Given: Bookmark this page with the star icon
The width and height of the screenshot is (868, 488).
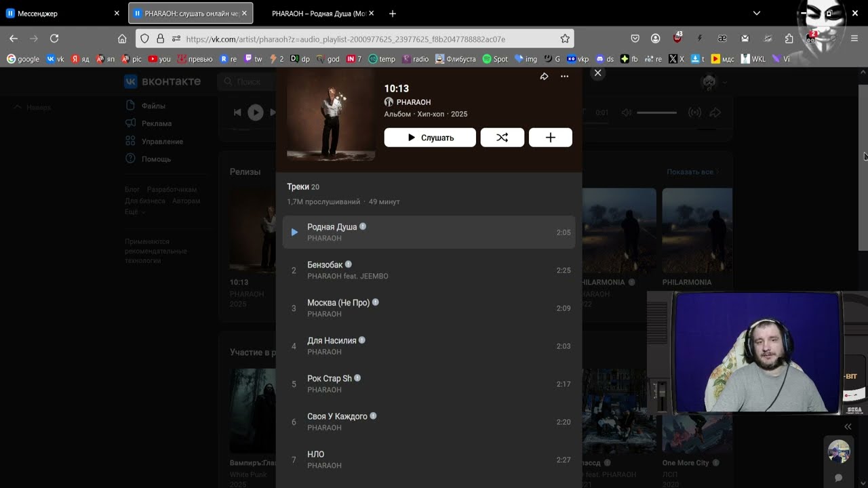Looking at the screenshot, I should (564, 39).
